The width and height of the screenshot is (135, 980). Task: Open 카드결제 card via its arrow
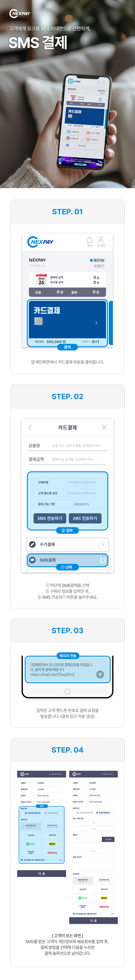[96, 323]
